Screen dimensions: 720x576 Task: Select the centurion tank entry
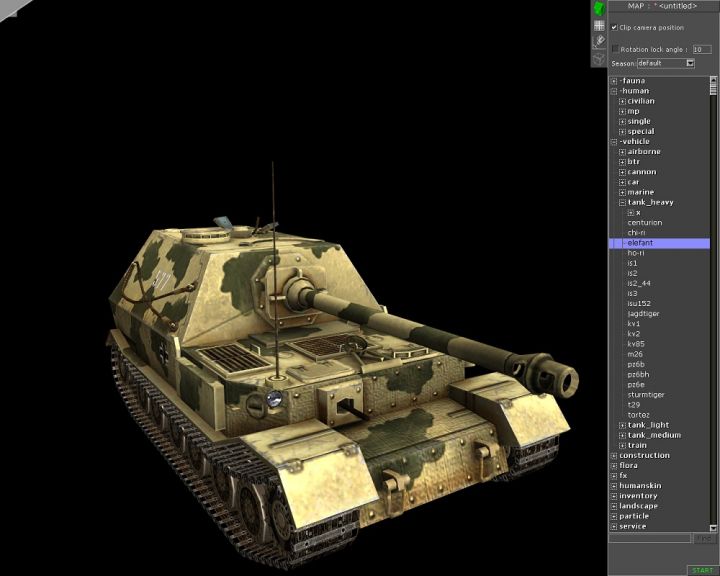coord(645,223)
